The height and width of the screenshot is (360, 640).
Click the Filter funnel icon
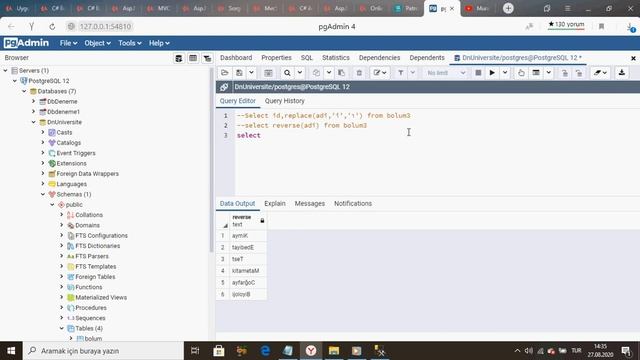[401, 73]
